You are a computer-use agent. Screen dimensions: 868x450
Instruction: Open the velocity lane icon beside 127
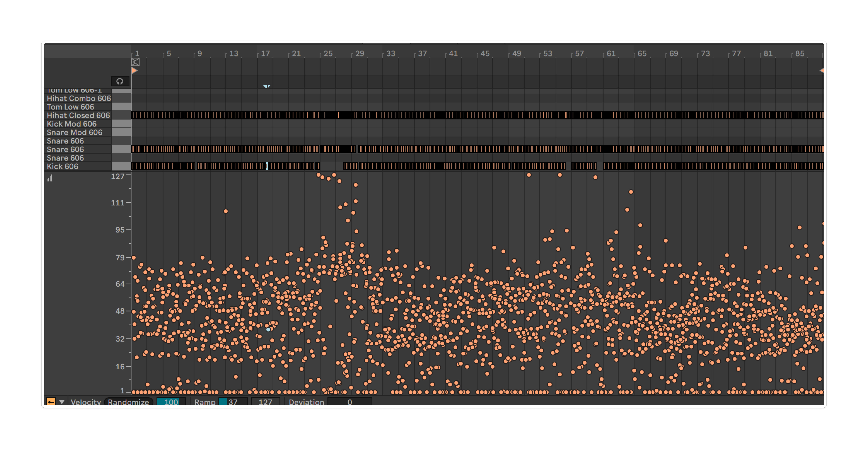pos(50,178)
